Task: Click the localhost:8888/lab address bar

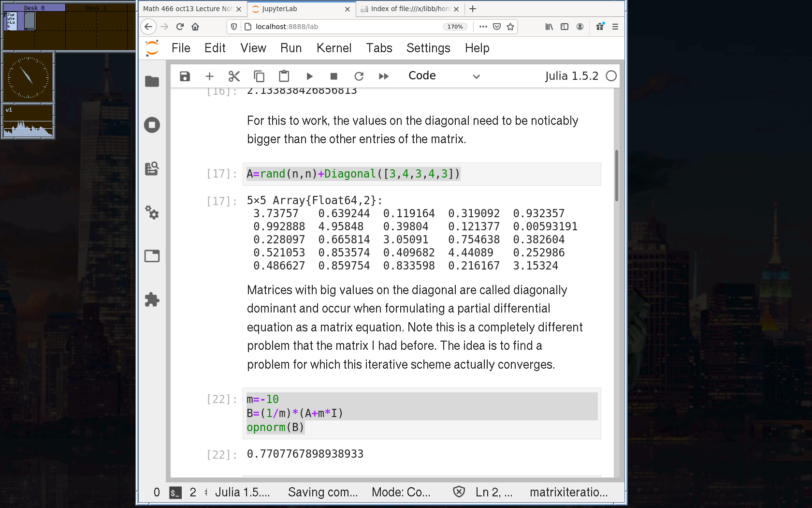Action: click(x=338, y=27)
